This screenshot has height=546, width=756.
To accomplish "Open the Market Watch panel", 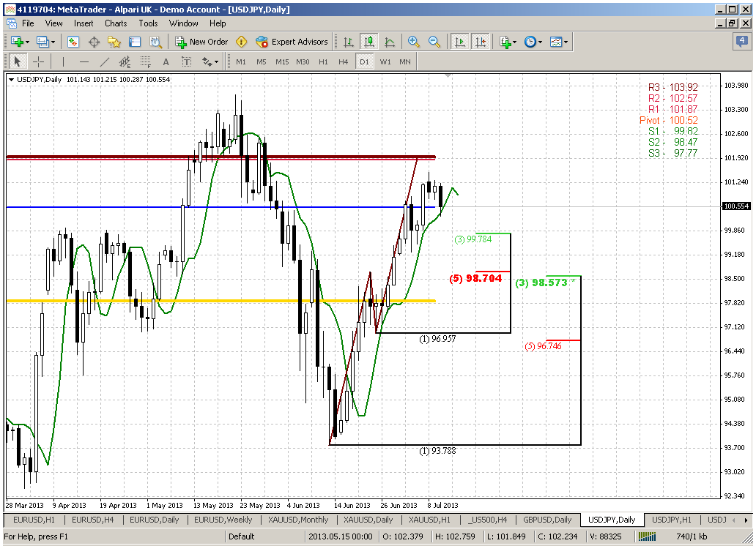I will (x=73, y=42).
